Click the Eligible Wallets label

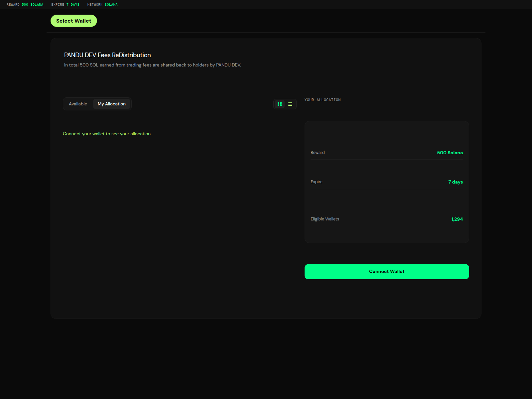(x=325, y=219)
